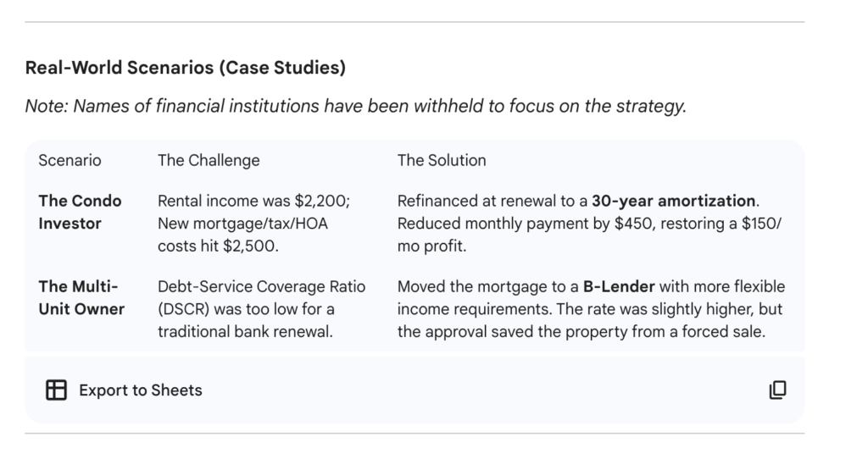Select the "Scenario" column header
The image size is (868, 470).
pyautogui.click(x=70, y=160)
